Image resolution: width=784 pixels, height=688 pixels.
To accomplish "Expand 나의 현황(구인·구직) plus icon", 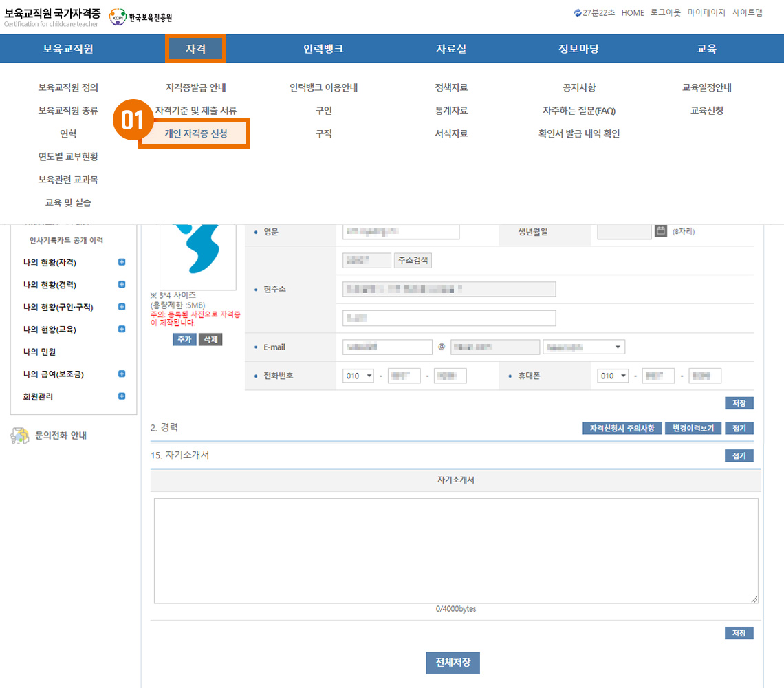I will point(122,307).
